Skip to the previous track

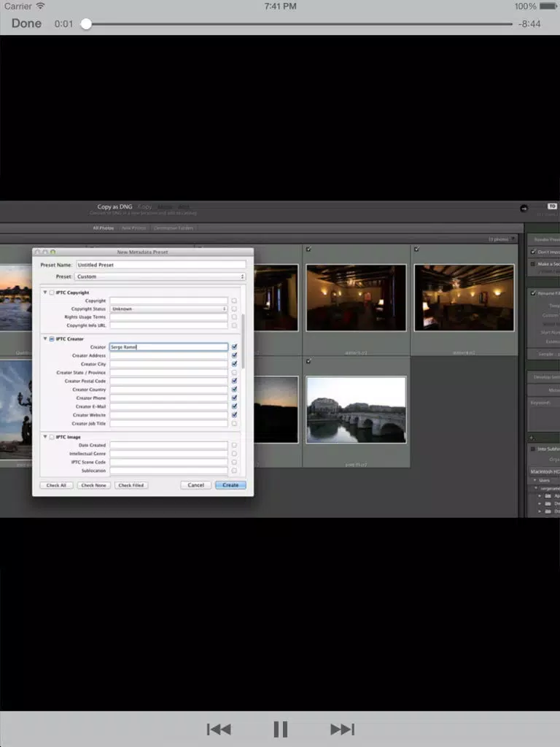coord(219,729)
